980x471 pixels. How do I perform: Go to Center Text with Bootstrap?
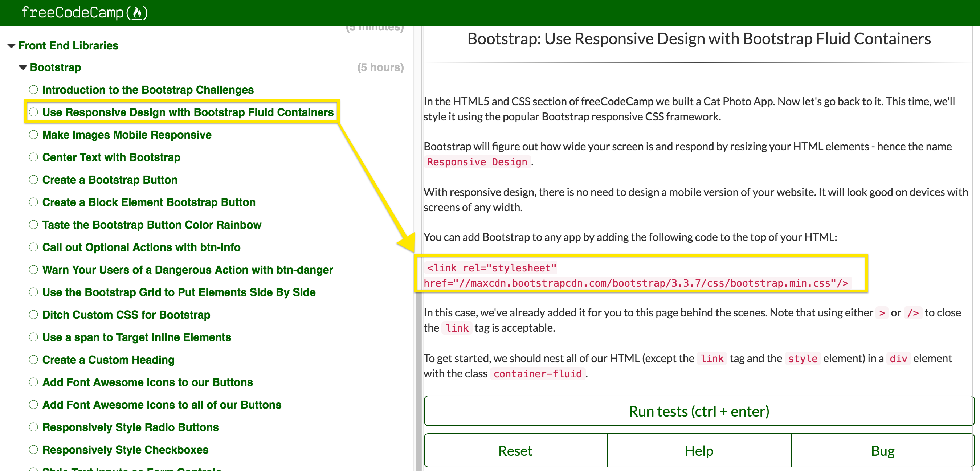(111, 157)
